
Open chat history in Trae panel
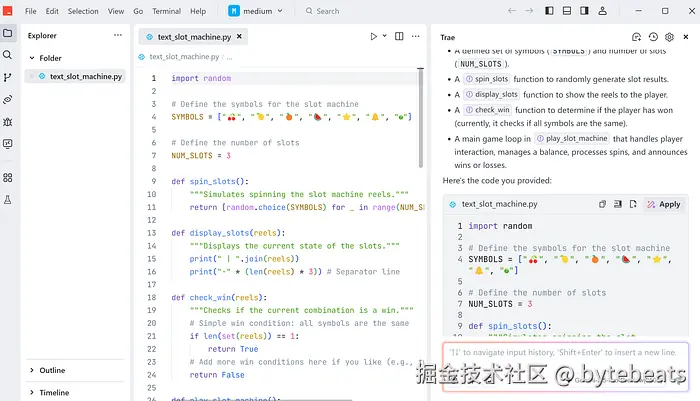pos(653,37)
